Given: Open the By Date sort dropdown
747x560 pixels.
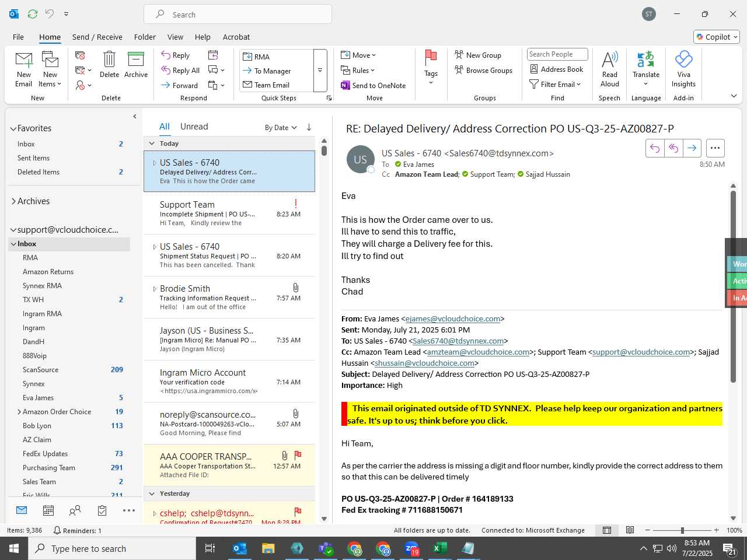Looking at the screenshot, I should click(281, 128).
